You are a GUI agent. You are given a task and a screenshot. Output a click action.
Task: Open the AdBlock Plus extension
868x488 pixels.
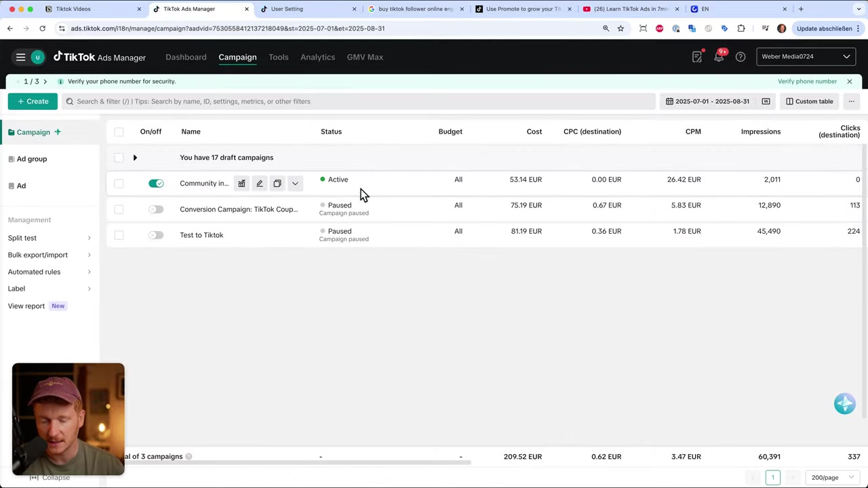click(x=659, y=28)
